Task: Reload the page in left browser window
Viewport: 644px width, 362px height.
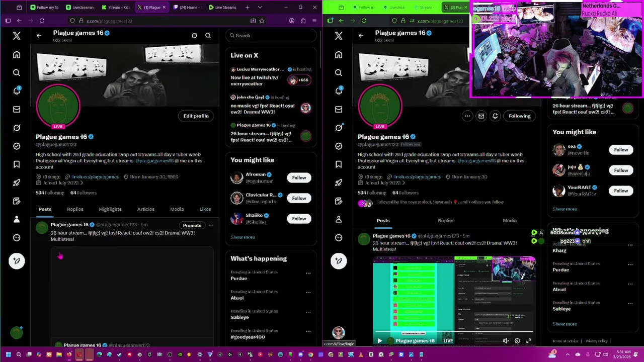Action: coord(42,21)
